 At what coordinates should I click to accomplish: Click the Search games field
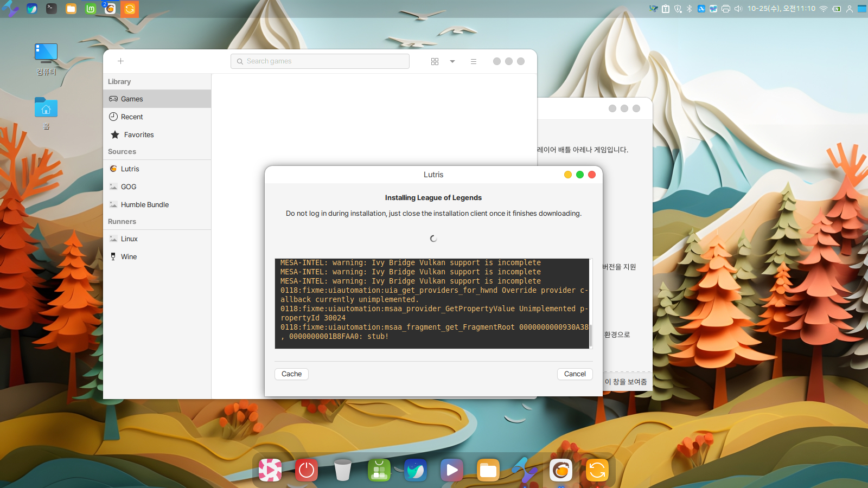(x=320, y=61)
